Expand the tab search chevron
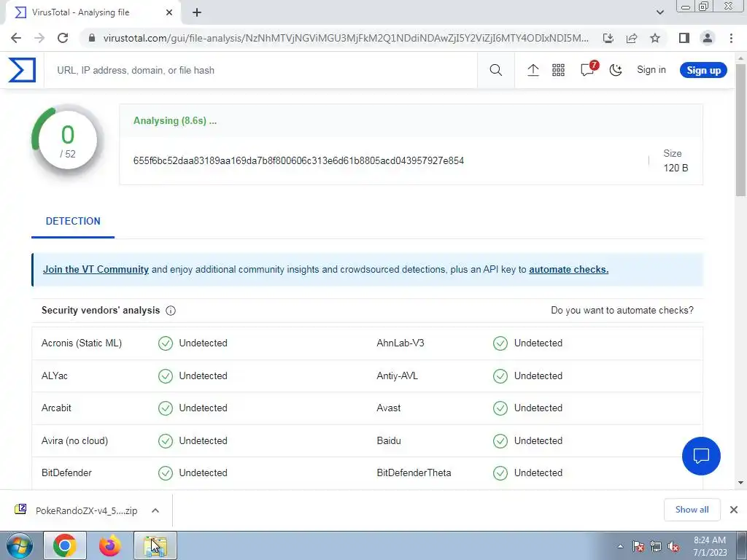The height and width of the screenshot is (560, 747). 659,12
